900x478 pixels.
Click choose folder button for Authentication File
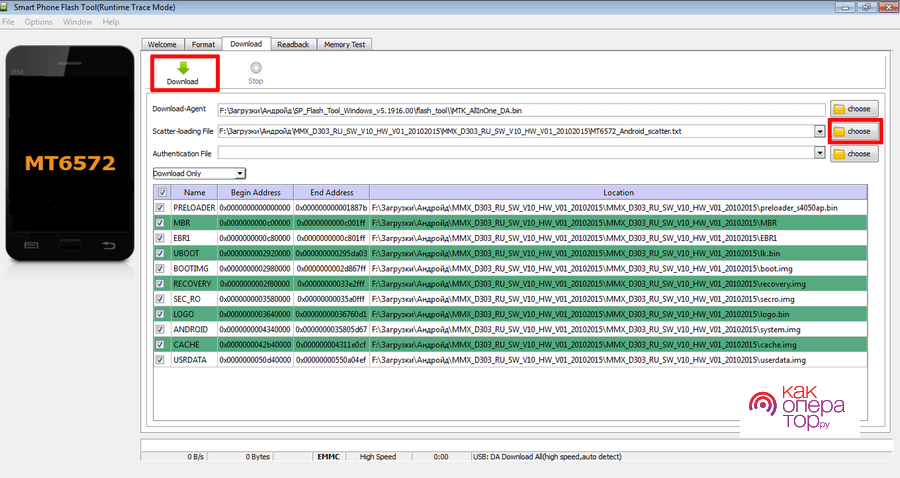click(x=851, y=154)
